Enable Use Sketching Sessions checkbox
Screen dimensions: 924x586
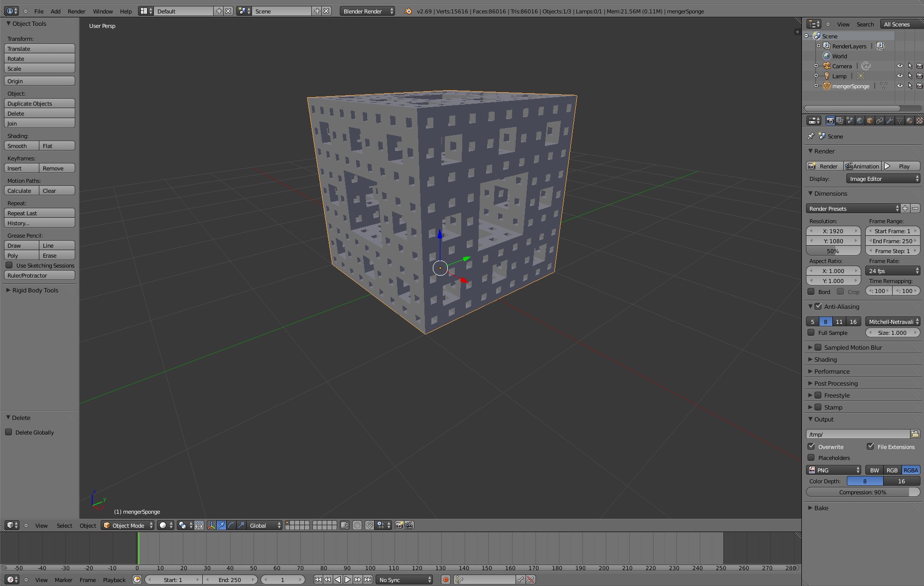click(x=9, y=266)
